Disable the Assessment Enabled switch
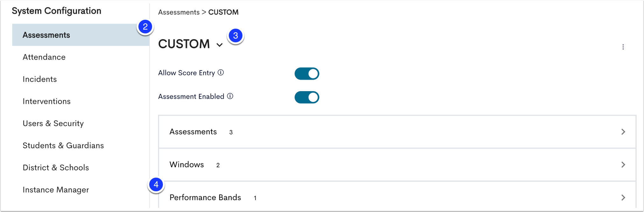 pos(307,97)
